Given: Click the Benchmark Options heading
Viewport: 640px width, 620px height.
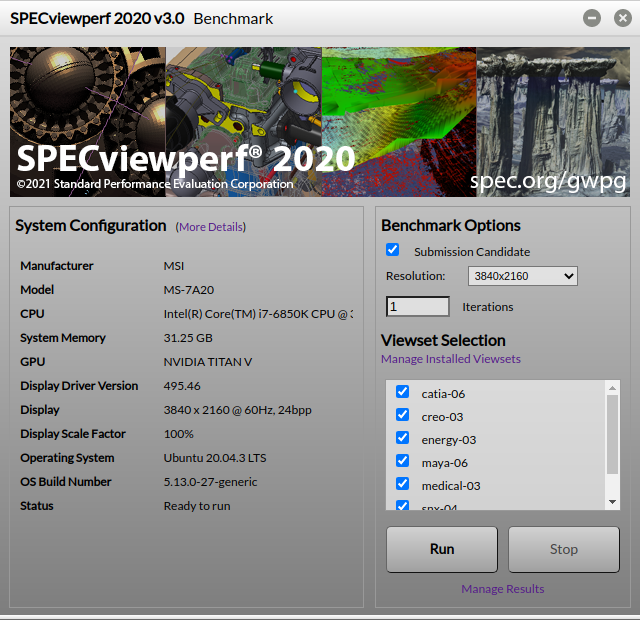Looking at the screenshot, I should (451, 226).
